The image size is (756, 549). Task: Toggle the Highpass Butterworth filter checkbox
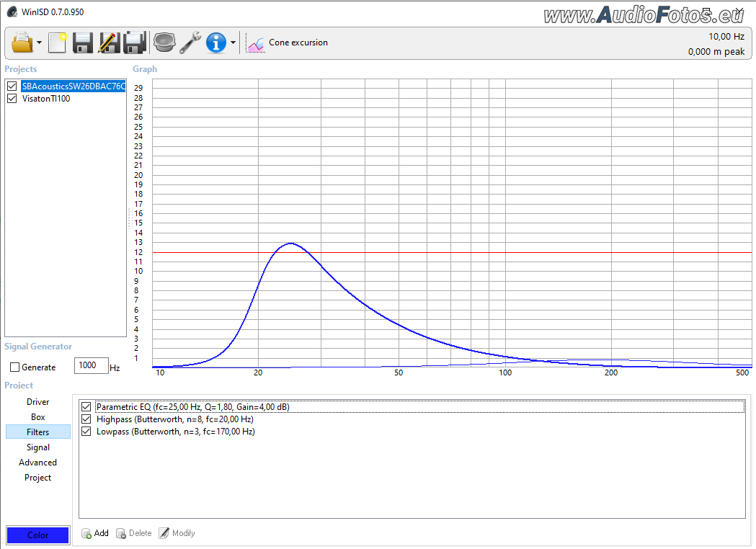86,419
